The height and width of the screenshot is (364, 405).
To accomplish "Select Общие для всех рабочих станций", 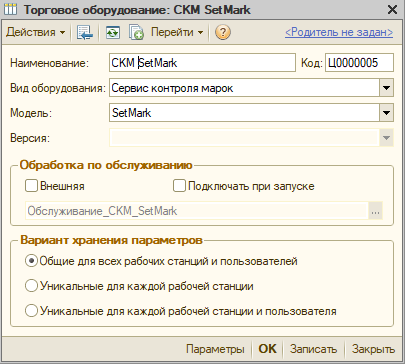I will (31, 261).
